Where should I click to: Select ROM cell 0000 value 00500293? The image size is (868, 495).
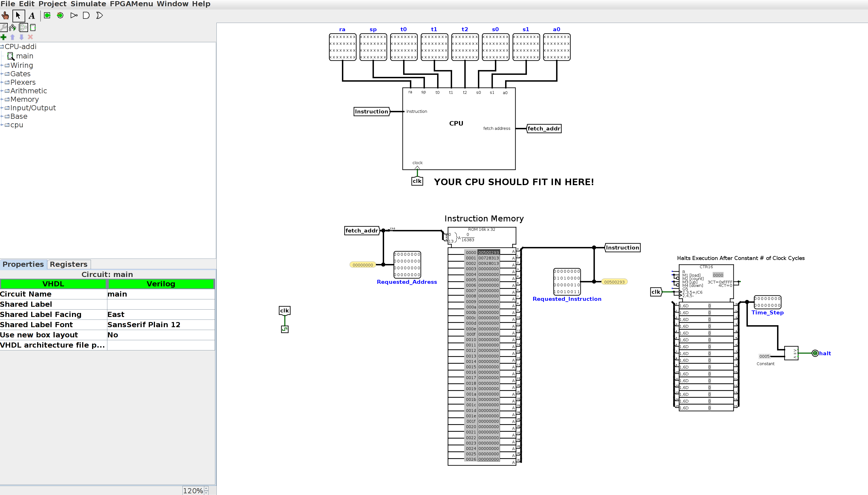488,253
